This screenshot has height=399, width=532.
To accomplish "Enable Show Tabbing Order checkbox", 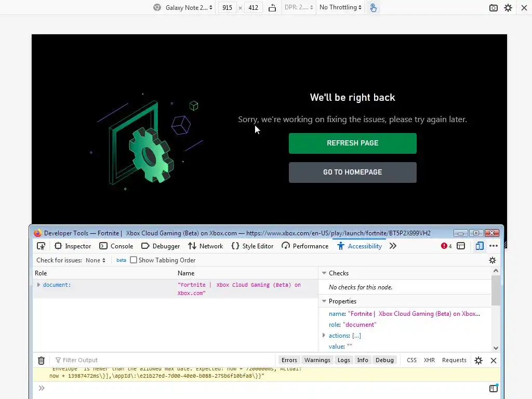I will pos(134,260).
